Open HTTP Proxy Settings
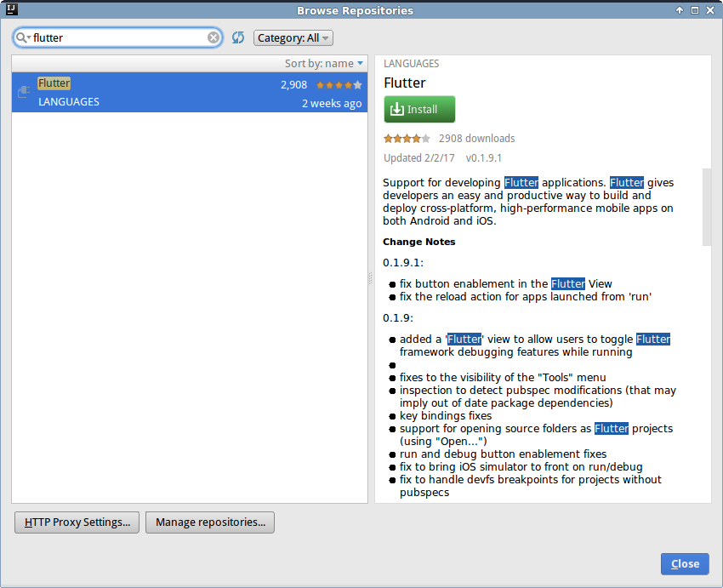Viewport: 723px width, 588px height. [x=77, y=522]
